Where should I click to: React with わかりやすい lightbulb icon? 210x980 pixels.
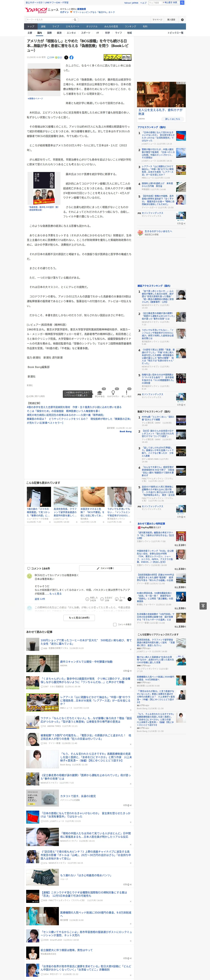(113, 393)
